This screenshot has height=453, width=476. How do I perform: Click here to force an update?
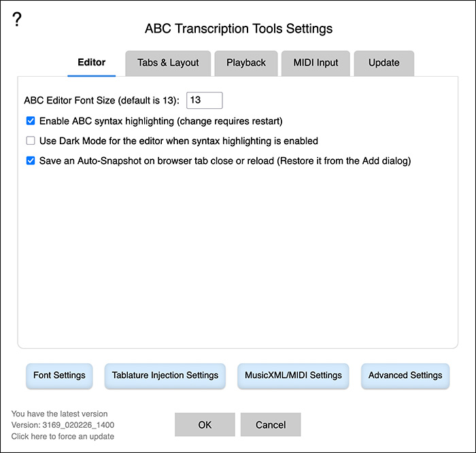[x=63, y=436]
